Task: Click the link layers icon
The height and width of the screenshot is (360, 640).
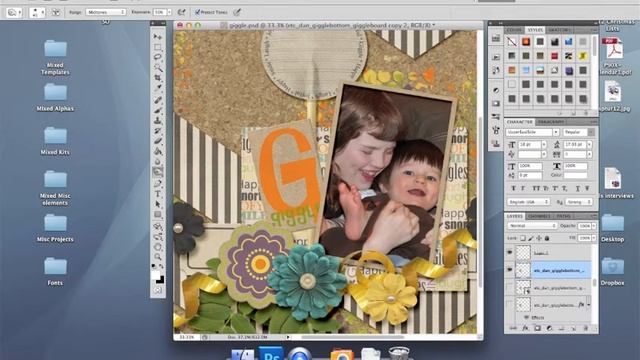Action: tap(513, 328)
